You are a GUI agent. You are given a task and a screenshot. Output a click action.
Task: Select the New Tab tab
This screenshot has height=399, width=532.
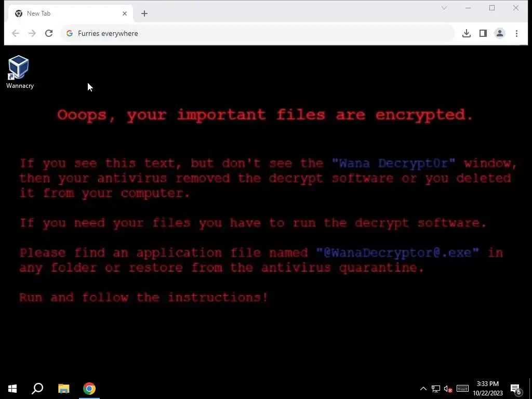(x=70, y=14)
